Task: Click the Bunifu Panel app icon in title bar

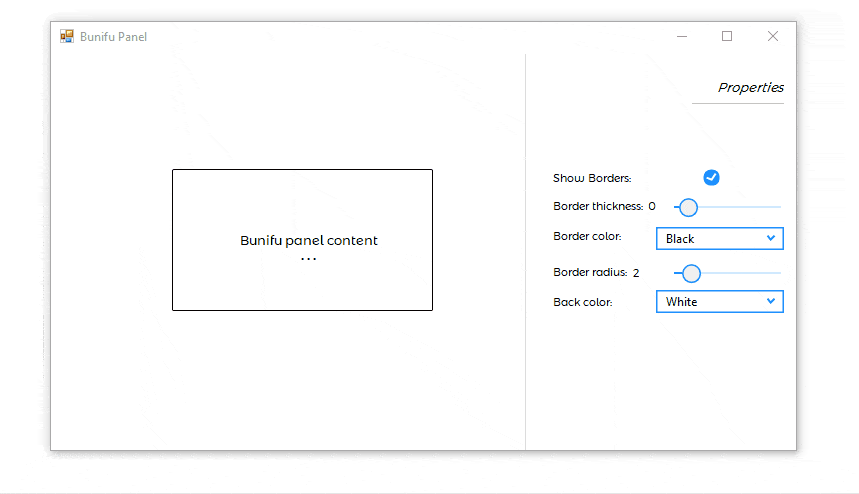Action: tap(67, 36)
